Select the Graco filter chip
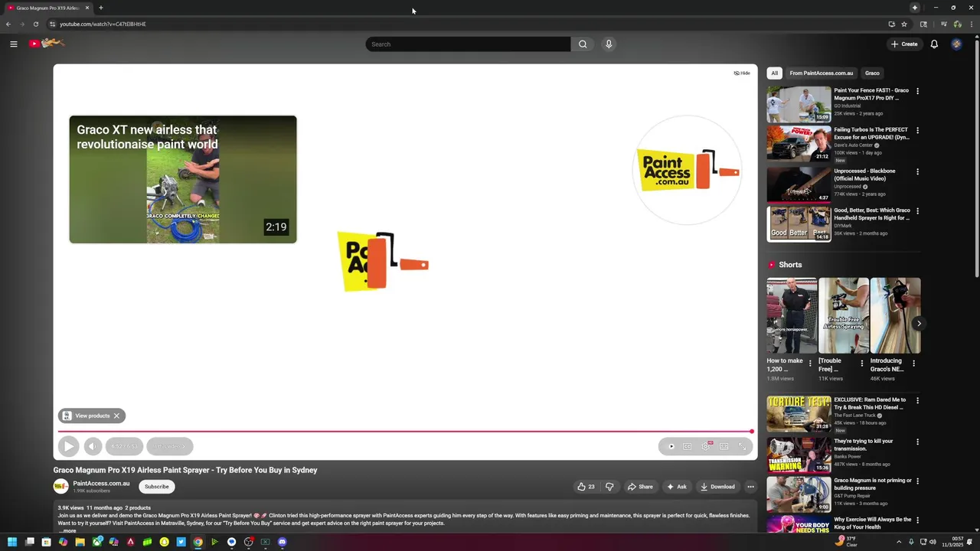This screenshot has width=980, height=551. pyautogui.click(x=872, y=73)
